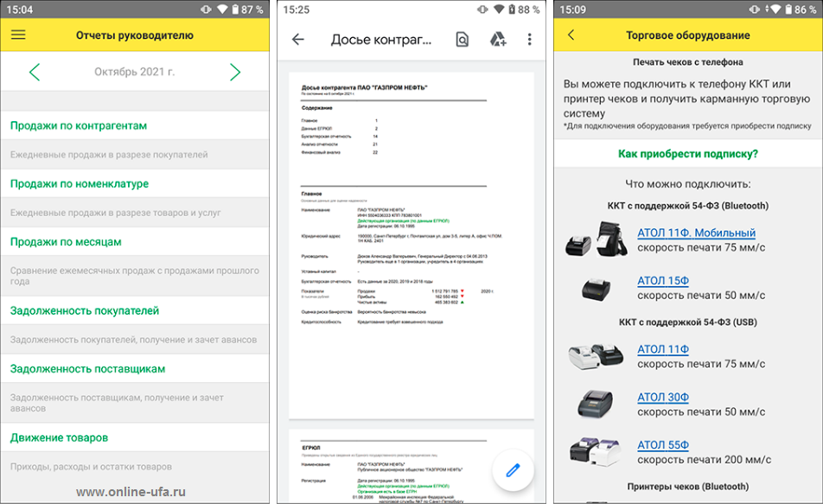Open АТОЛ 11Ф. Мобильный link
This screenshot has height=504, width=823.
point(696,233)
